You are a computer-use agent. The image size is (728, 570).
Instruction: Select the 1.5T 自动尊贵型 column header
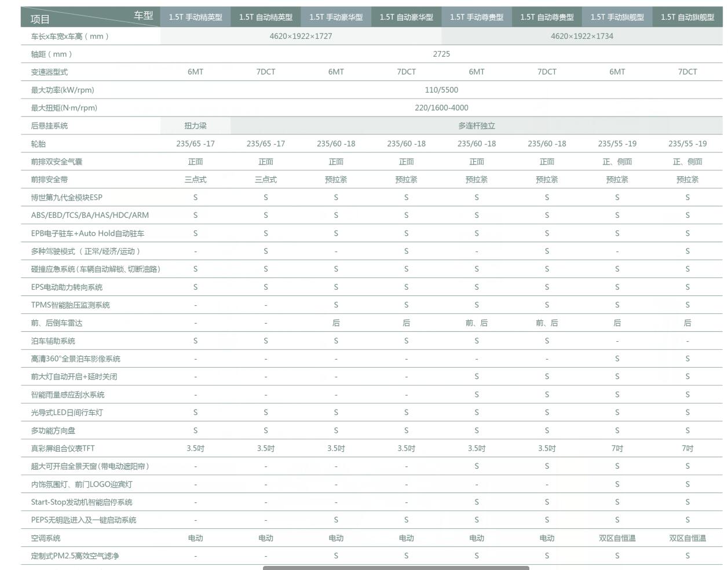coord(547,17)
